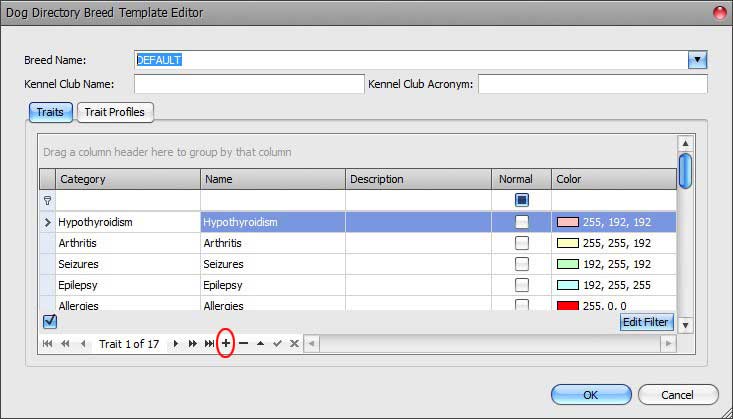Click the Cancel button
Image resolution: width=733 pixels, height=419 pixels.
coord(677,395)
